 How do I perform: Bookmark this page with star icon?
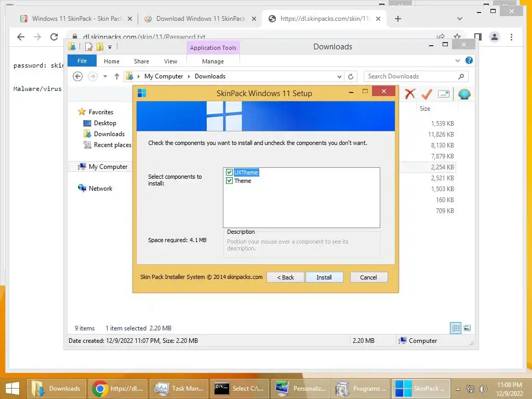click(457, 37)
